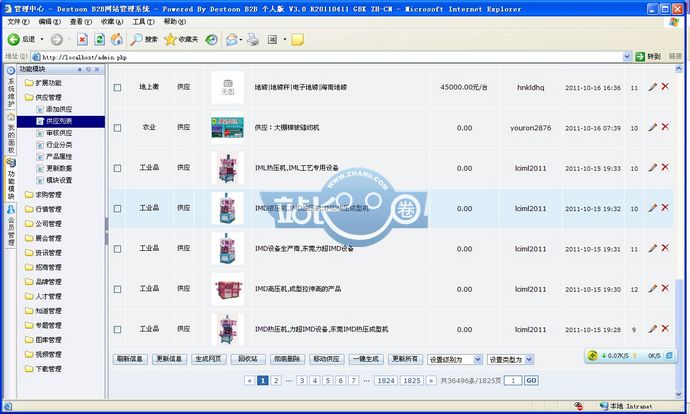Click the 彻底删除 button
This screenshot has height=414, width=690.
[x=287, y=358]
